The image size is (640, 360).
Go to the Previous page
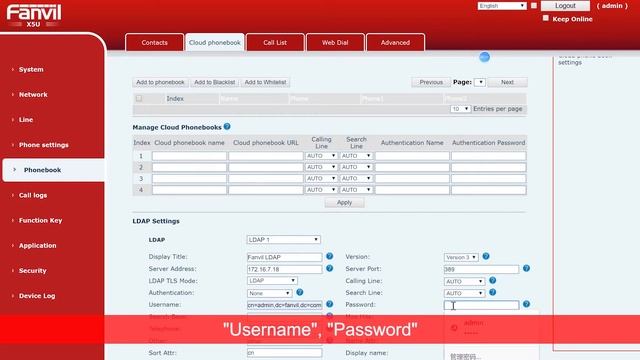tap(431, 82)
